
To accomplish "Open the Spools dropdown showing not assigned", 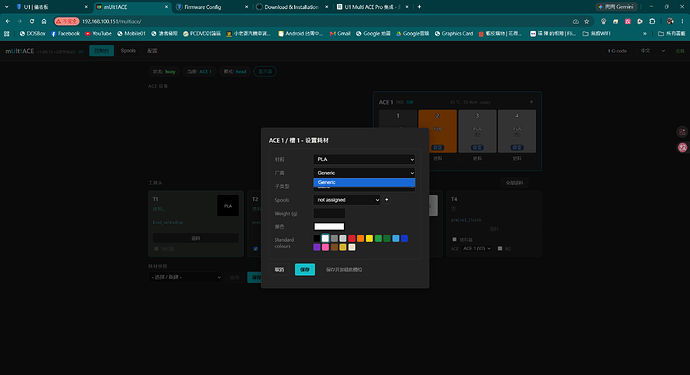I will [x=347, y=200].
